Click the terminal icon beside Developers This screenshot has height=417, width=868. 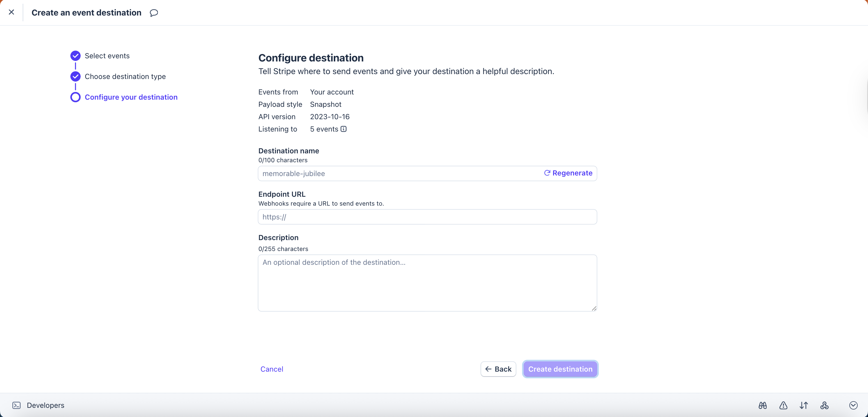click(x=17, y=405)
